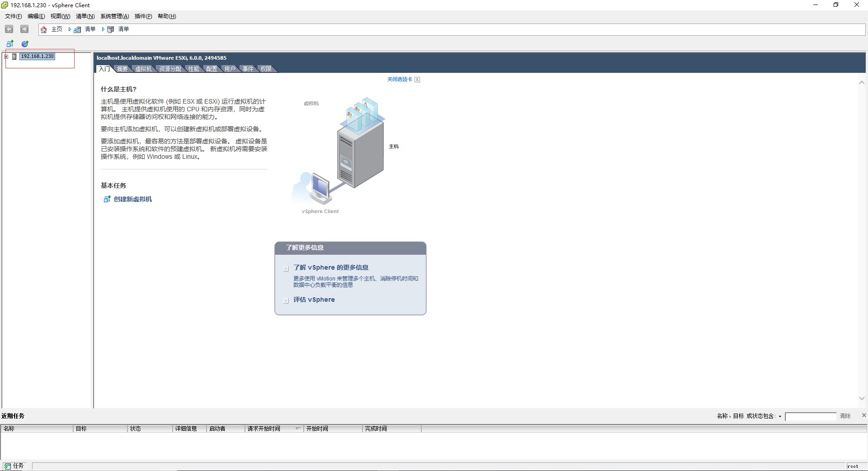Click the home house icon
This screenshot has height=471, width=868.
pyautogui.click(x=44, y=29)
